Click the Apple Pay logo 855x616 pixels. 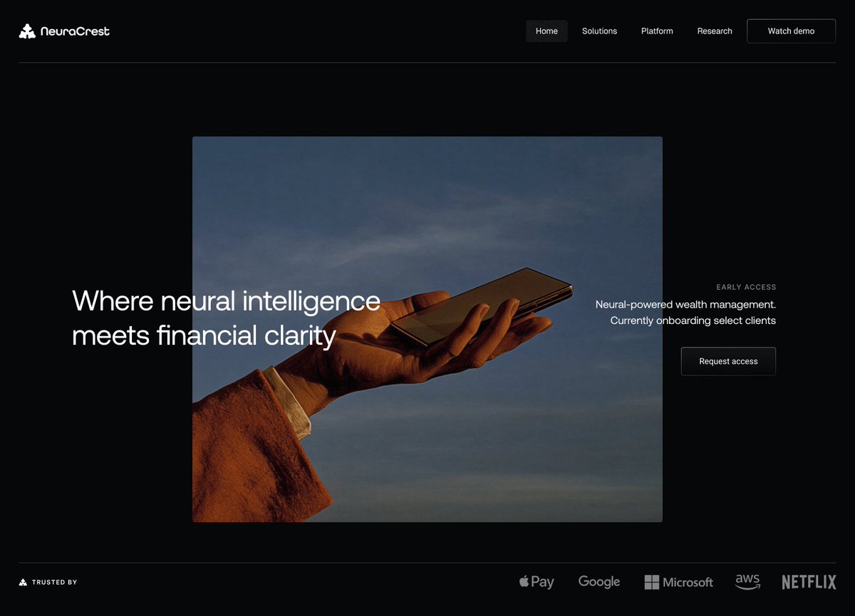click(x=536, y=582)
